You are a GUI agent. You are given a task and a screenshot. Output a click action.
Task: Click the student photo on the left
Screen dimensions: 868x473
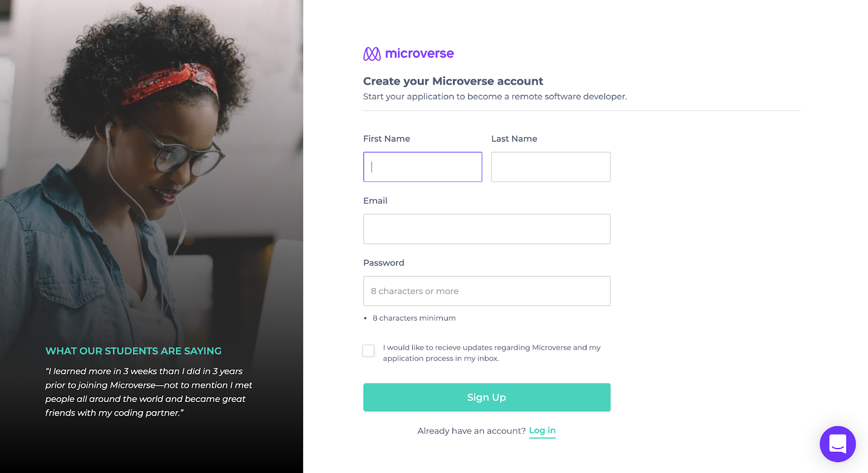151,163
